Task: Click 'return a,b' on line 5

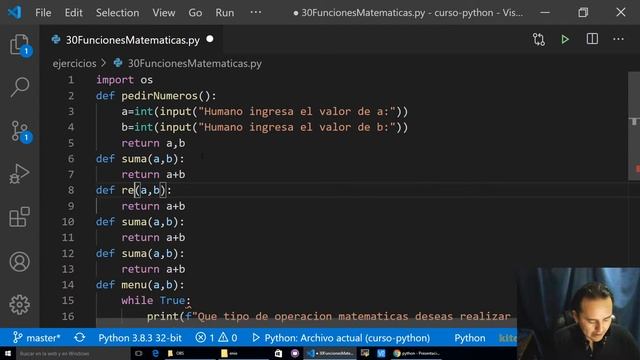Action: (x=153, y=143)
